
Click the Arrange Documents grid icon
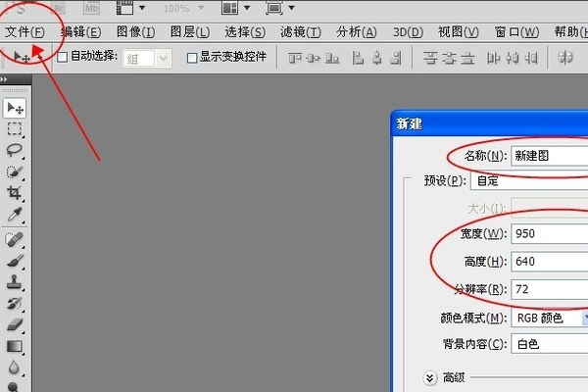click(229, 8)
